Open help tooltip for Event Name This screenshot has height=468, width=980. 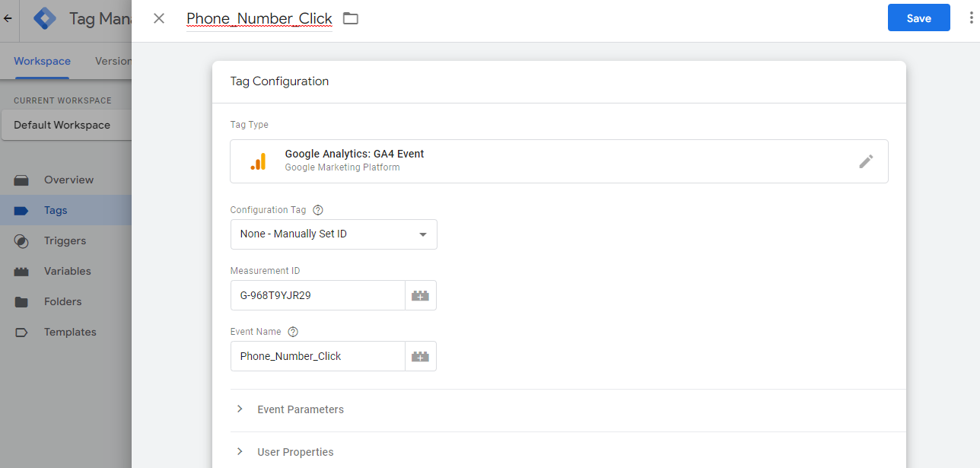(x=293, y=332)
